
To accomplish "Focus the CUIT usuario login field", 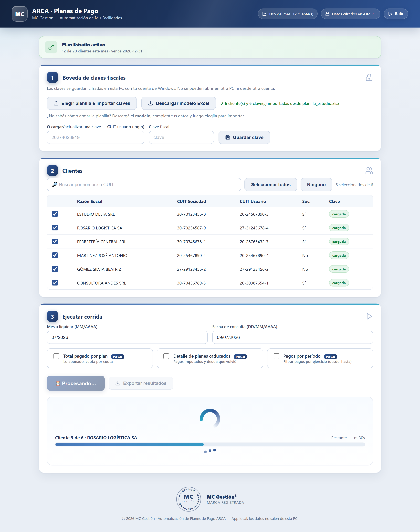I will (95, 138).
